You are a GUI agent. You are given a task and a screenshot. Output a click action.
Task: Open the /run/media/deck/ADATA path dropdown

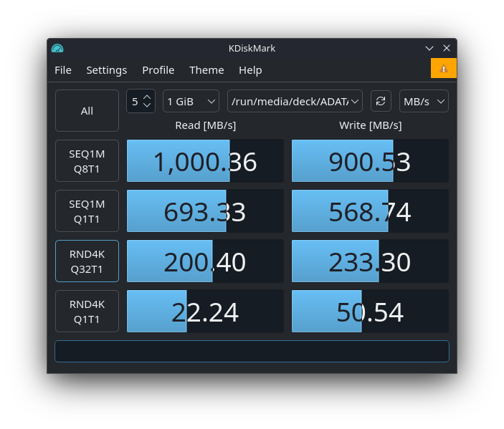click(x=295, y=101)
